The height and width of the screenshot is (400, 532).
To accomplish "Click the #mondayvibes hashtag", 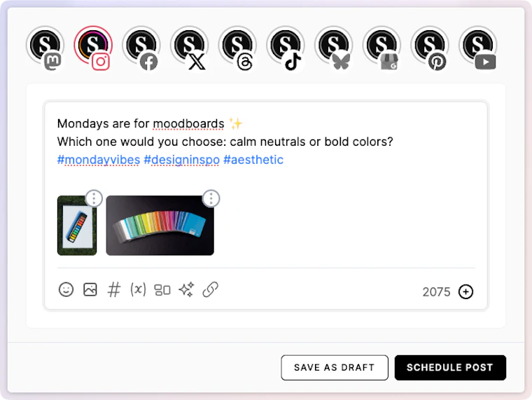I will tap(99, 160).
